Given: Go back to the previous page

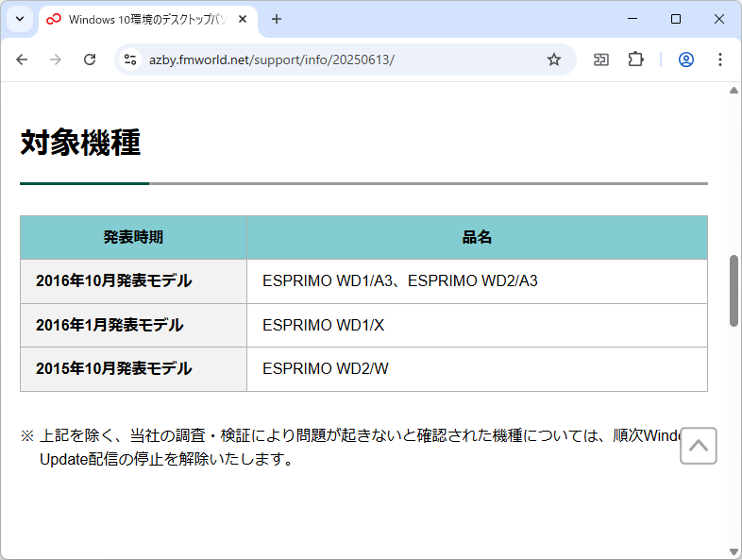Looking at the screenshot, I should [22, 59].
